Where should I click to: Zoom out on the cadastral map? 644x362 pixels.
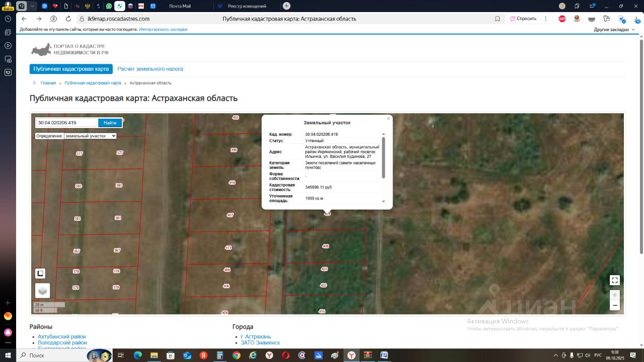614,305
